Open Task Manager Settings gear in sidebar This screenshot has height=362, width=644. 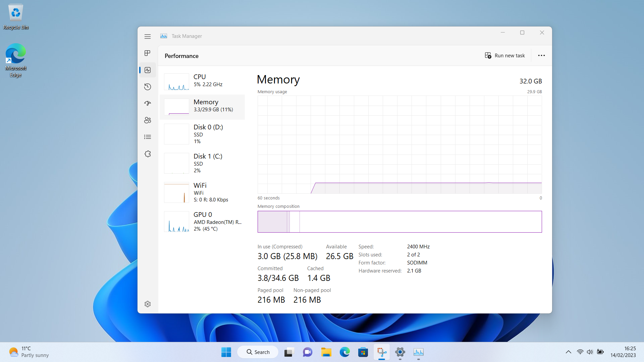click(148, 304)
